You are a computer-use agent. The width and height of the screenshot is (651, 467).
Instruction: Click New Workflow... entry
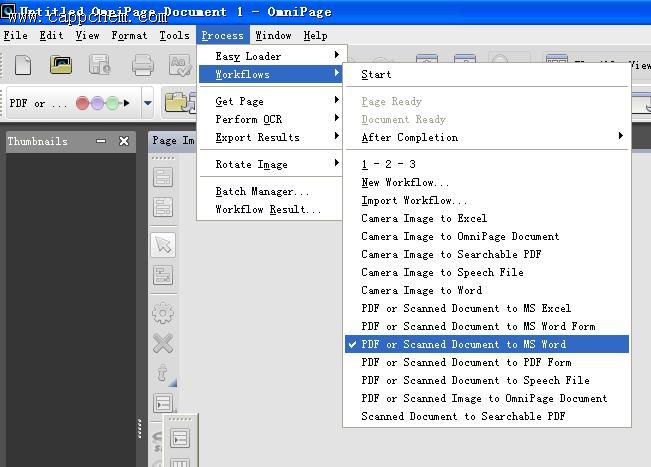405,182
